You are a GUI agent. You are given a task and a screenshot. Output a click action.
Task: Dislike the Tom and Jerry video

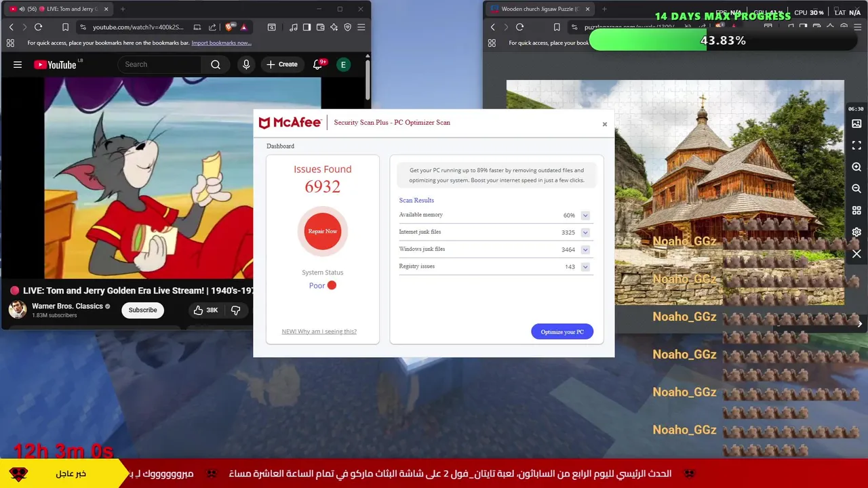(x=235, y=310)
